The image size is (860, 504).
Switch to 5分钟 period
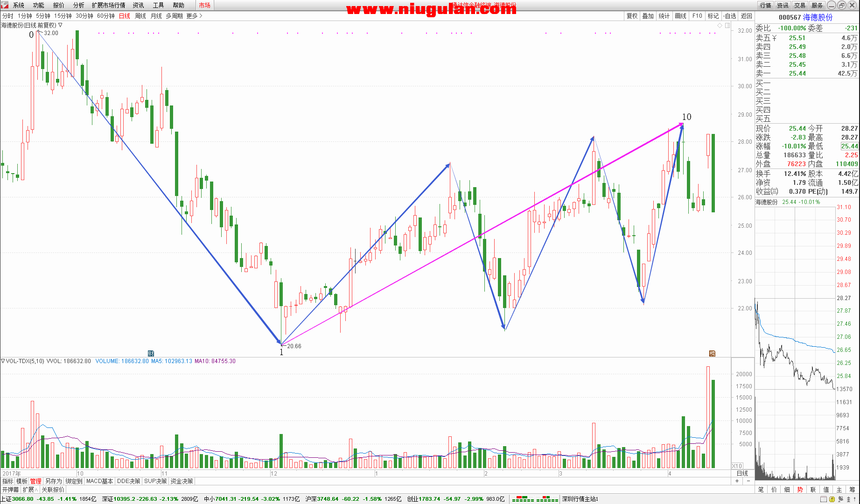tap(43, 16)
